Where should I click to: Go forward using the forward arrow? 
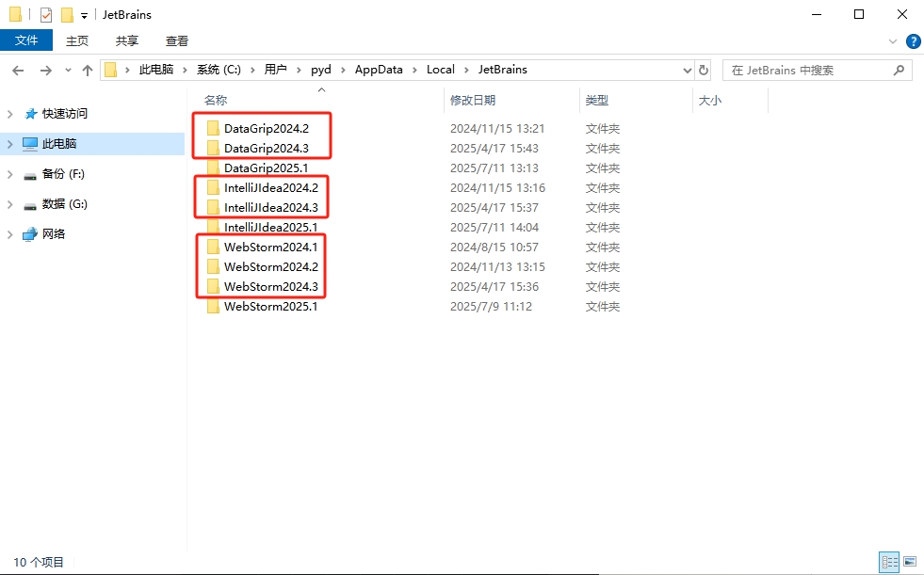pyautogui.click(x=45, y=71)
